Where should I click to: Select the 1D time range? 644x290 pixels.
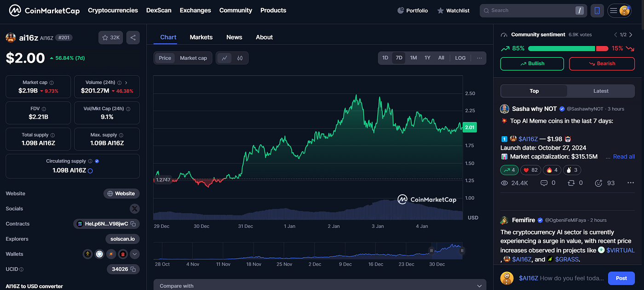coord(385,58)
